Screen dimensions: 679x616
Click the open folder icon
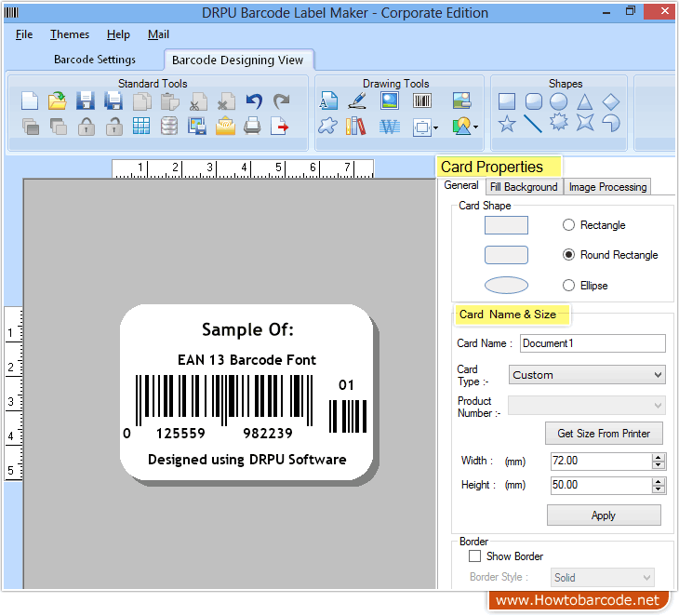pyautogui.click(x=57, y=101)
